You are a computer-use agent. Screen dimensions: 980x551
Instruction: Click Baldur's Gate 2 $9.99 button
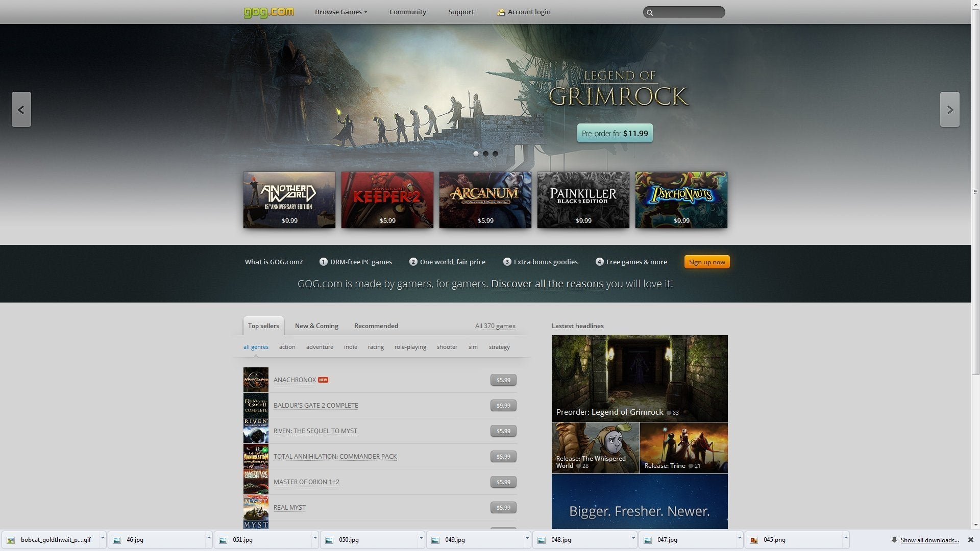(503, 406)
